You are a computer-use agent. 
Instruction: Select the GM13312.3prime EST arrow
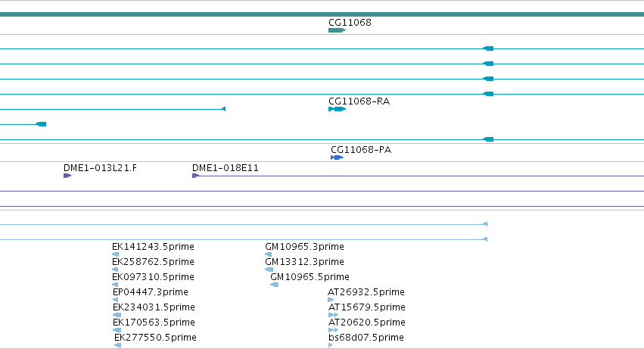pyautogui.click(x=269, y=270)
